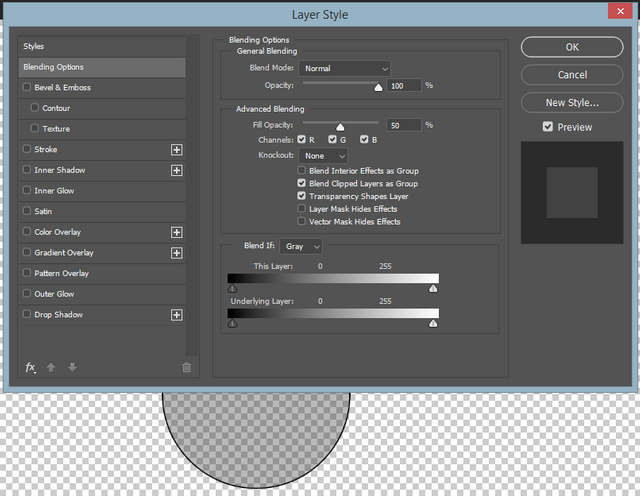
Task: Click the style preview thumbnail
Action: [572, 193]
